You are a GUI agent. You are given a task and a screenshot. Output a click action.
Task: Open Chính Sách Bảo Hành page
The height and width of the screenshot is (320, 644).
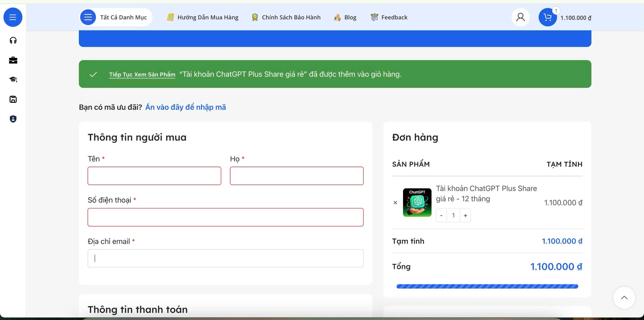(286, 17)
